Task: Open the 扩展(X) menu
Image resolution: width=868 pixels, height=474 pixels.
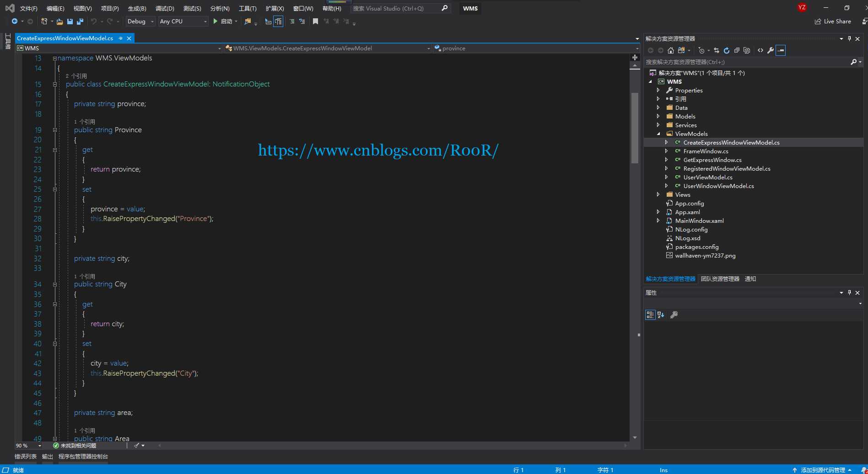Action: coord(275,8)
